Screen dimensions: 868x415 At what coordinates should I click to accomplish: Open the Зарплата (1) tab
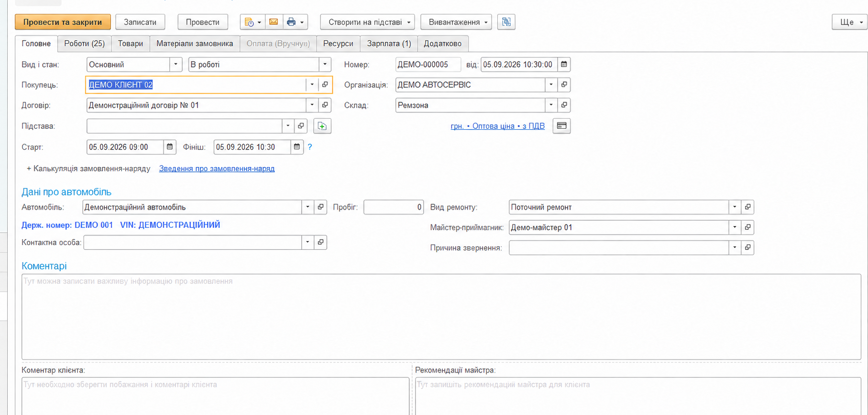(x=389, y=44)
